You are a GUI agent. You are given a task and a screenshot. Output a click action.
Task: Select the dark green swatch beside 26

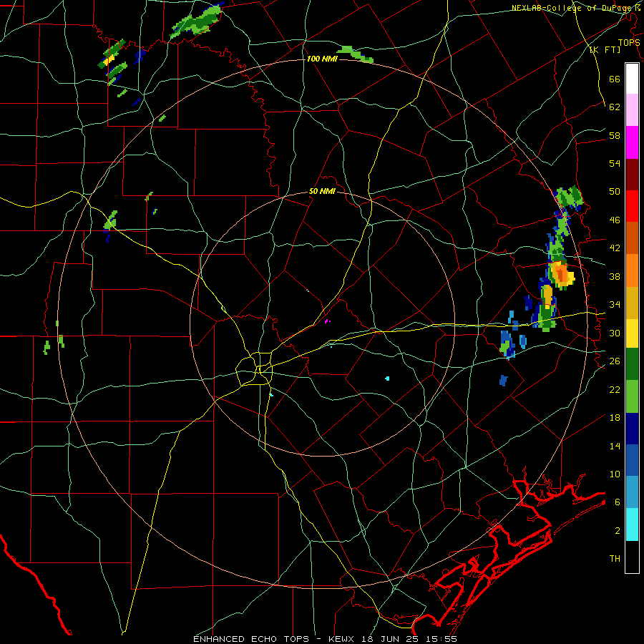pyautogui.click(x=632, y=364)
